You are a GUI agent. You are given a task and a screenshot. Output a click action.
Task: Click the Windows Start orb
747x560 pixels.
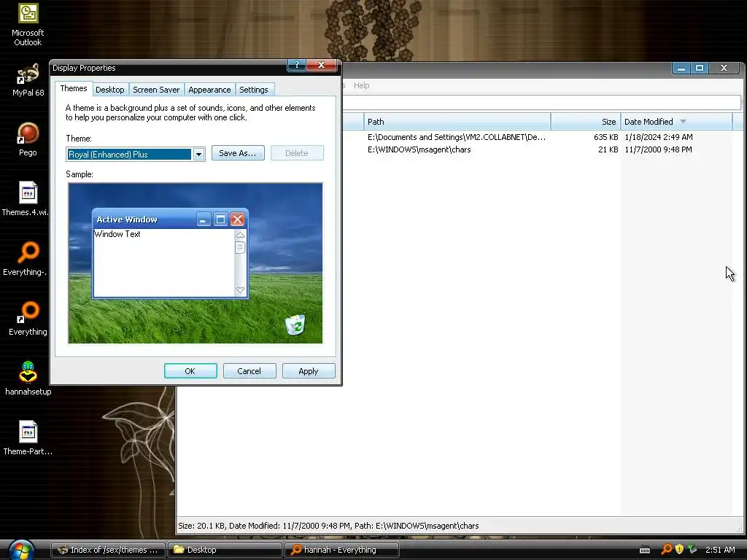pyautogui.click(x=21, y=550)
